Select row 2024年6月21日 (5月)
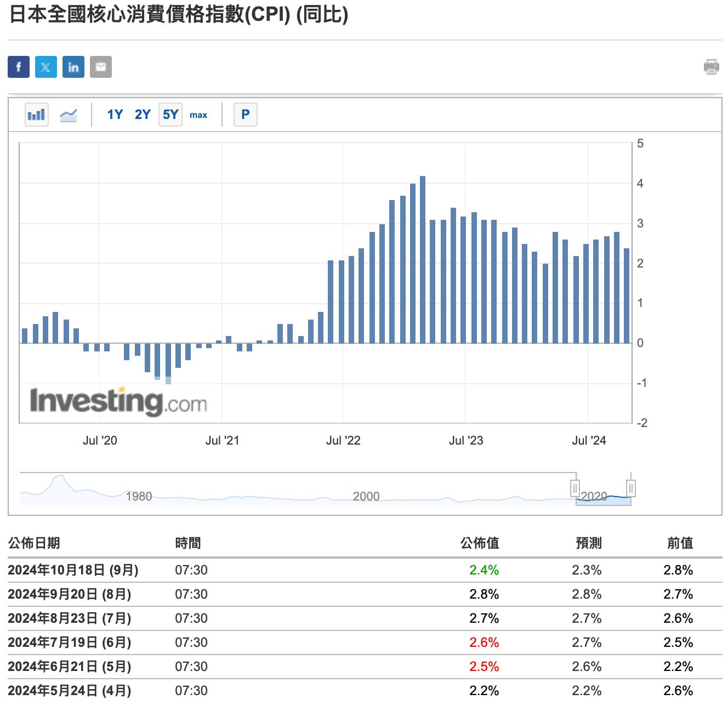The height and width of the screenshot is (711, 728). click(x=365, y=667)
